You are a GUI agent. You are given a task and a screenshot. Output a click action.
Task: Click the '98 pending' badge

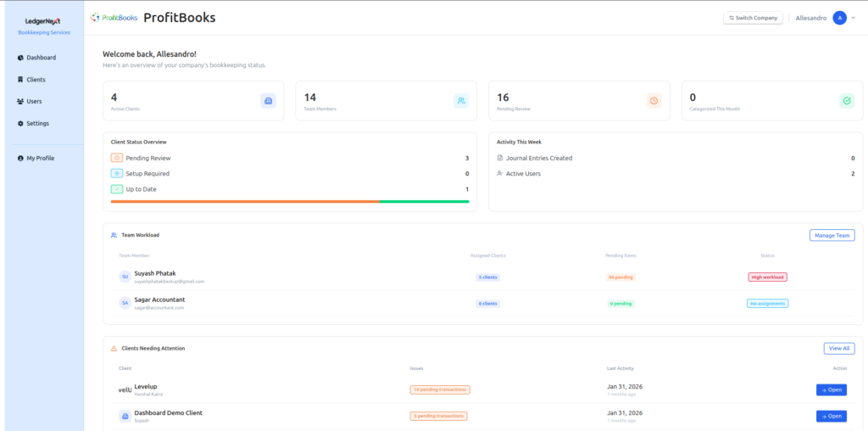[x=620, y=277]
